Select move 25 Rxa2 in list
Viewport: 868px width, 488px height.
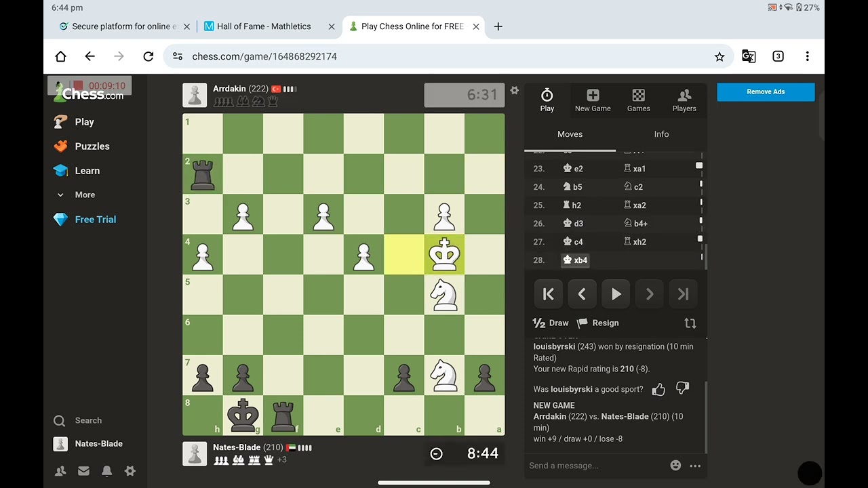[635, 205]
